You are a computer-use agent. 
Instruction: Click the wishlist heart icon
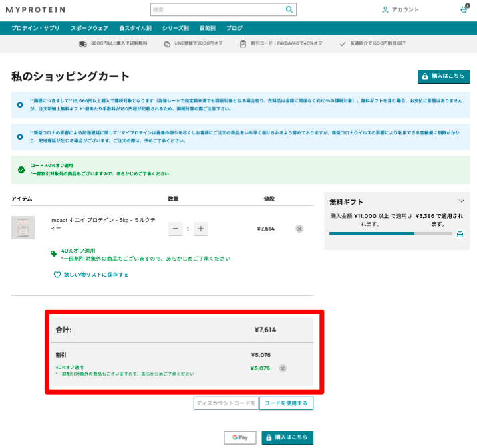pyautogui.click(x=57, y=275)
